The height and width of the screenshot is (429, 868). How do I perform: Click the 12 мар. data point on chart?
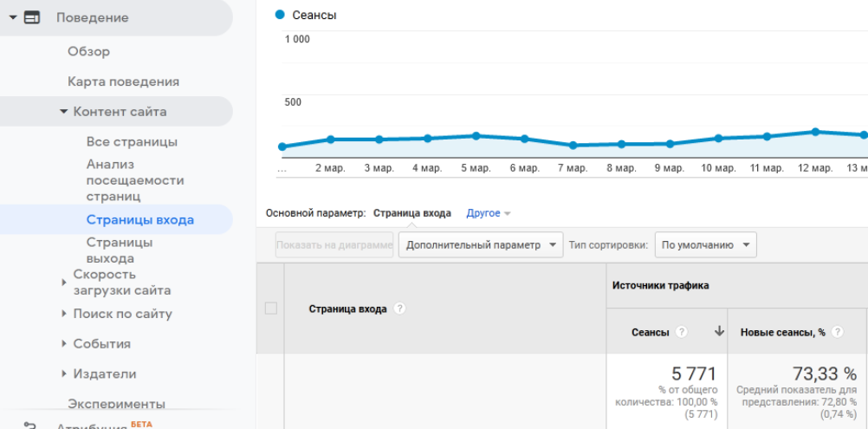(x=815, y=132)
